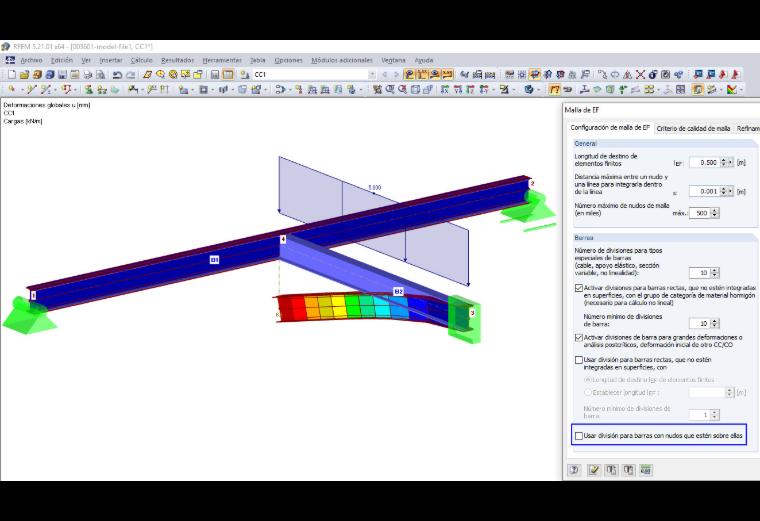The height and width of the screenshot is (521, 760).
Task: Open the Opciones menu
Action: (288, 60)
